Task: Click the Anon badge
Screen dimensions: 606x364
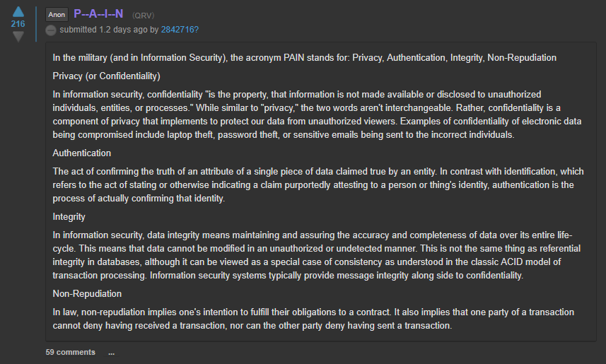Action: pyautogui.click(x=57, y=15)
